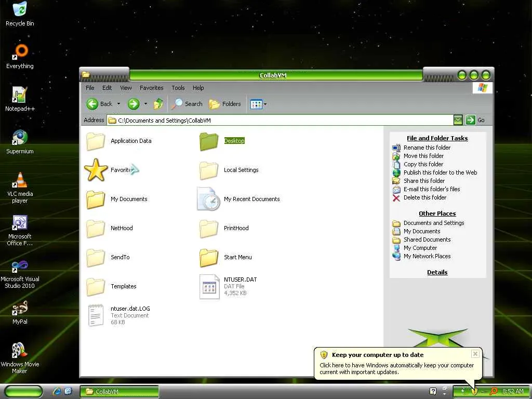Launch the Supermium browser shortcut

(20, 142)
